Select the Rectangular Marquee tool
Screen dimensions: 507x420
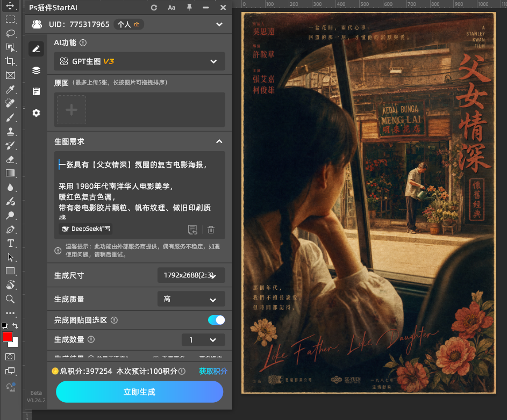[x=10, y=19]
